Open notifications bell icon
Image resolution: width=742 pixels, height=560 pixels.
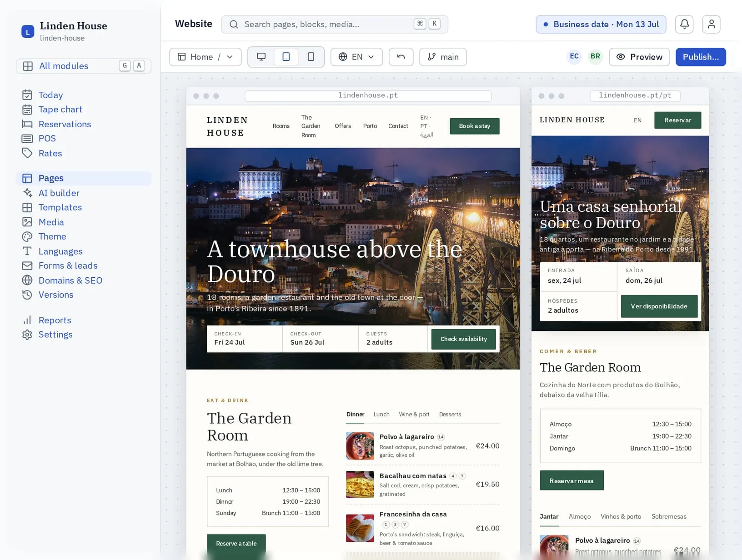tap(684, 24)
